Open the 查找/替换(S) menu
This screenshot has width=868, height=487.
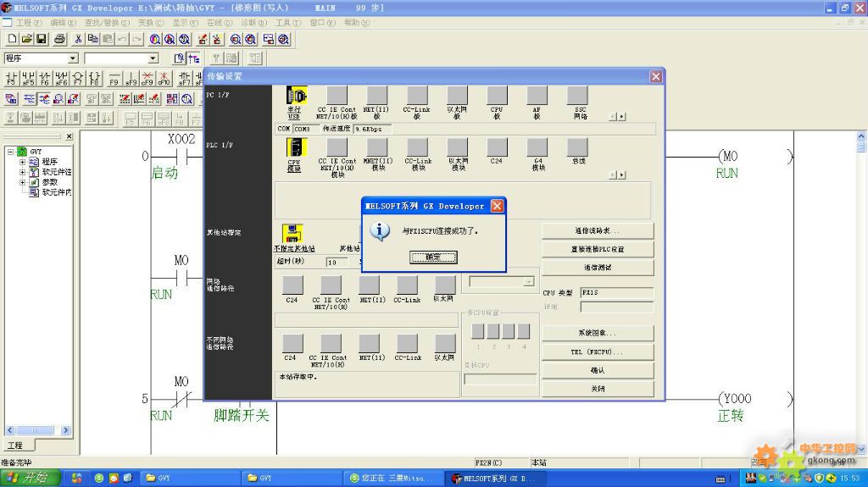(x=106, y=23)
